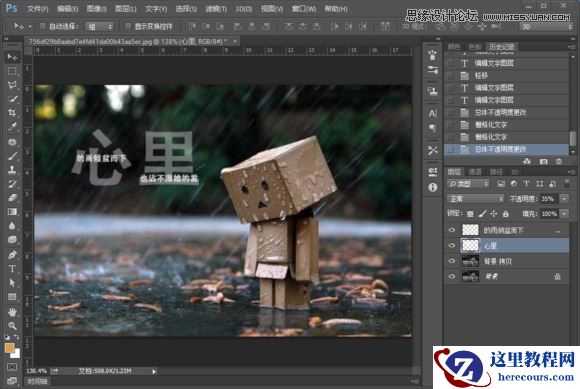Open auto-select 组 dropdown
Screen dimensions: 580x389
pos(99,27)
